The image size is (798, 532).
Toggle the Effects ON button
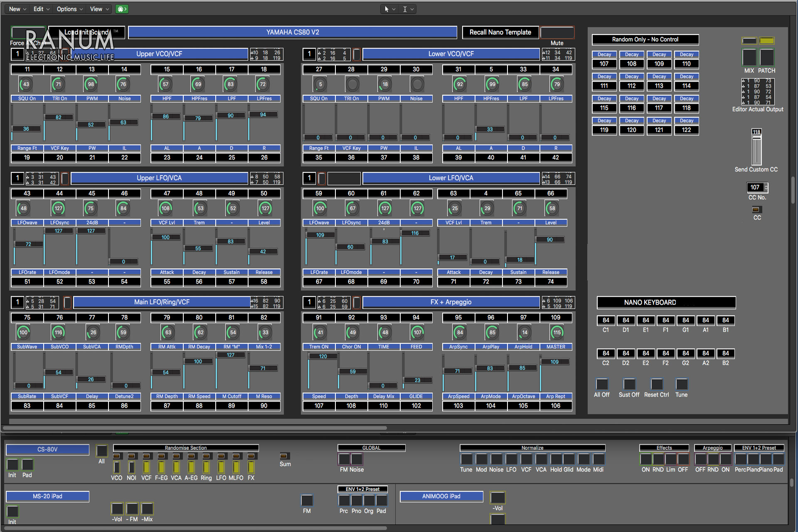646,459
